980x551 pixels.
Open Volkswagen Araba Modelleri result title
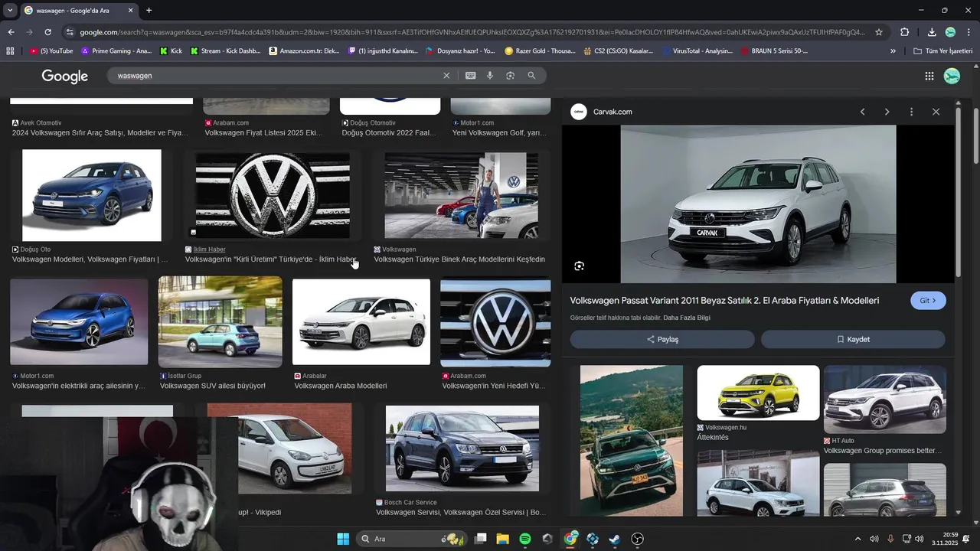tap(341, 386)
